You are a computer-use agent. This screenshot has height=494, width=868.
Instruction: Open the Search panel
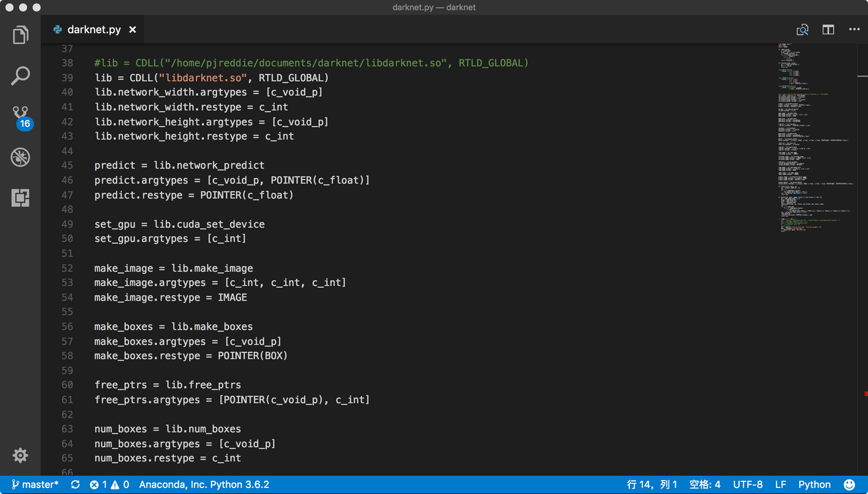click(x=20, y=75)
